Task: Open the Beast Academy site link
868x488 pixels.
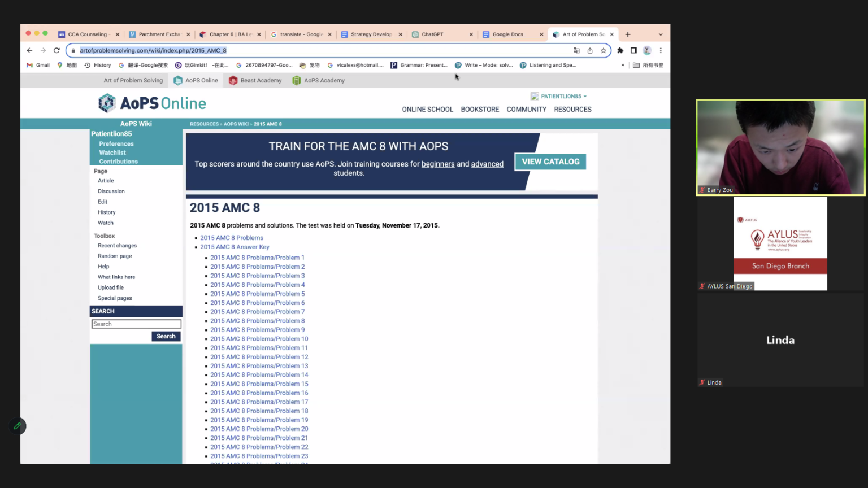Action: click(x=255, y=80)
